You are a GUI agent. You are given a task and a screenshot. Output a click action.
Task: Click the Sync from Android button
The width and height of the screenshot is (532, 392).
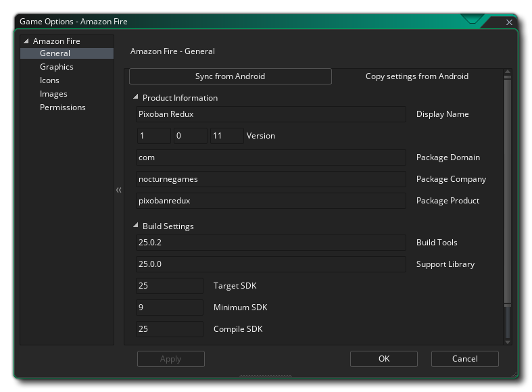pos(231,76)
